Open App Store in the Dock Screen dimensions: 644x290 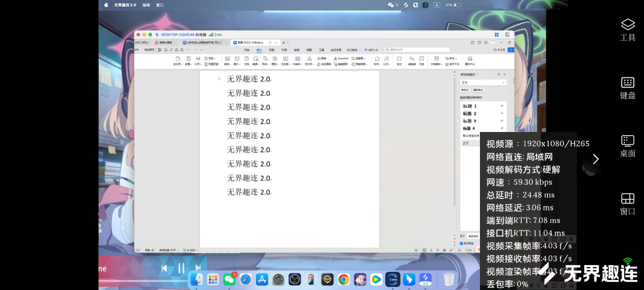click(x=262, y=279)
